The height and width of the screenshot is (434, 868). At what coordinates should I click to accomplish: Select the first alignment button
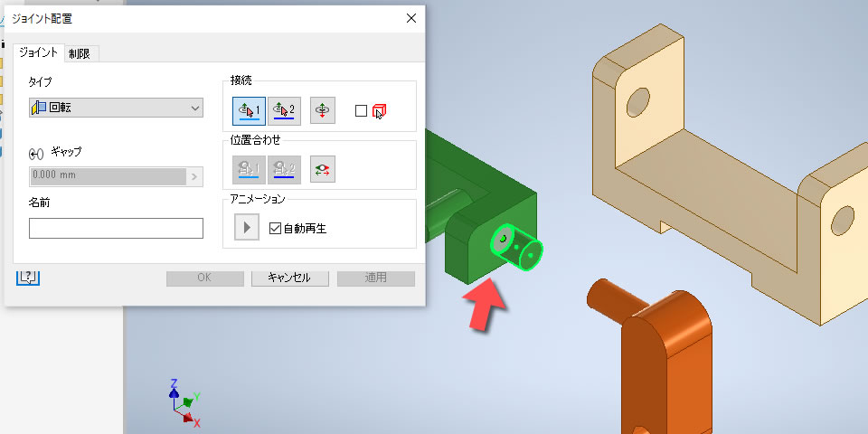click(250, 169)
